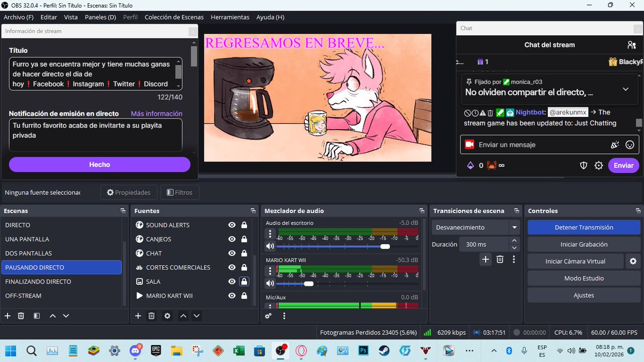Remove selected scene with trash icon
This screenshot has width=644, height=362.
(x=21, y=316)
